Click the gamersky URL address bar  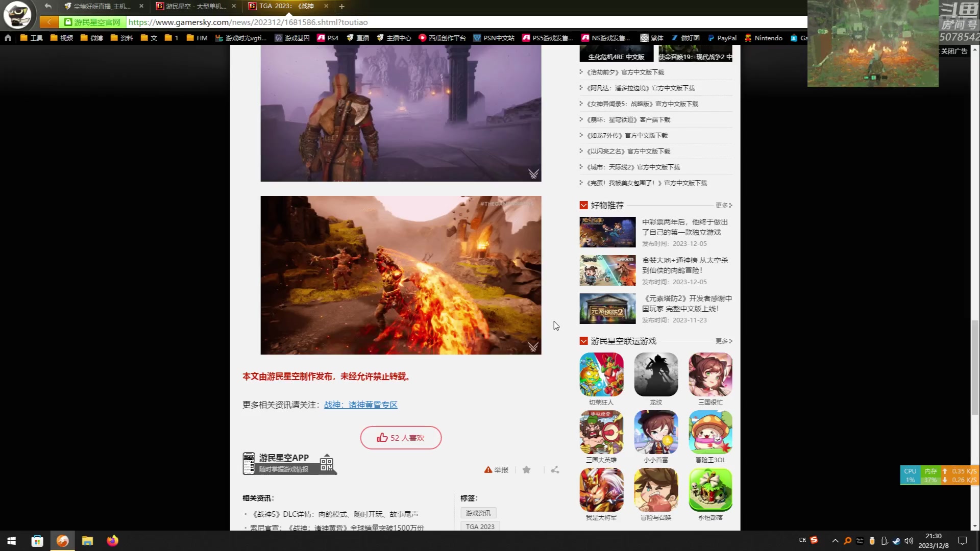tap(464, 22)
